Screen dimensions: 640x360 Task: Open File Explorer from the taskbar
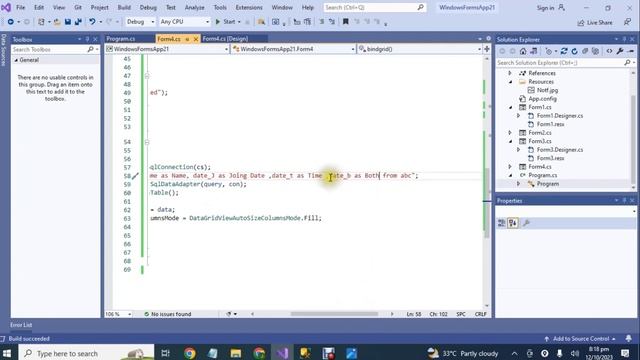pyautogui.click(x=236, y=353)
